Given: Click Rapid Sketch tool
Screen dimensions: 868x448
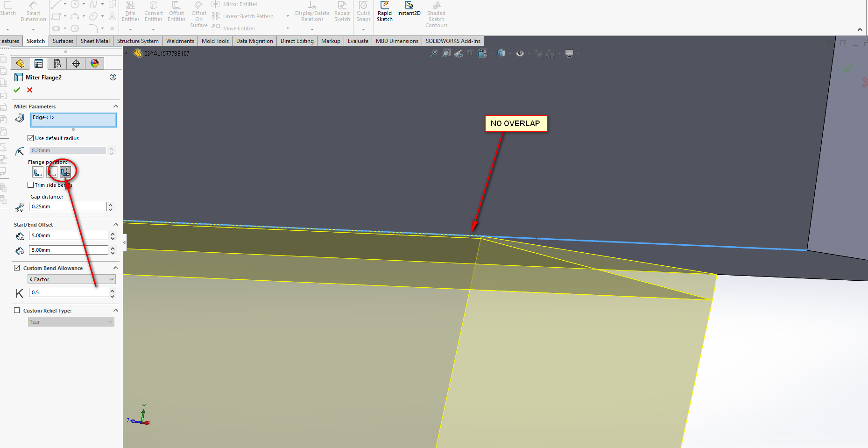Looking at the screenshot, I should pos(385,11).
